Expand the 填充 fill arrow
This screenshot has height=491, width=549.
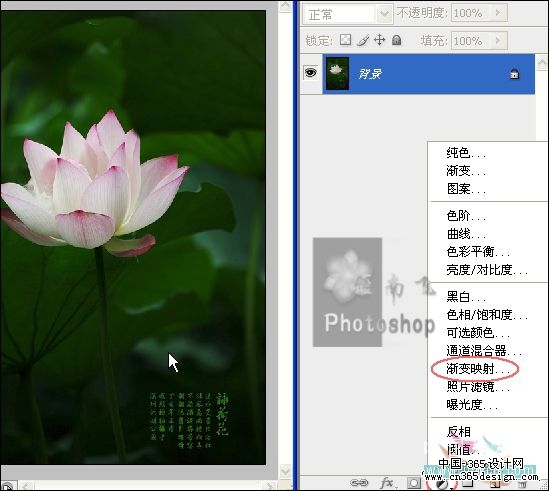pyautogui.click(x=498, y=41)
